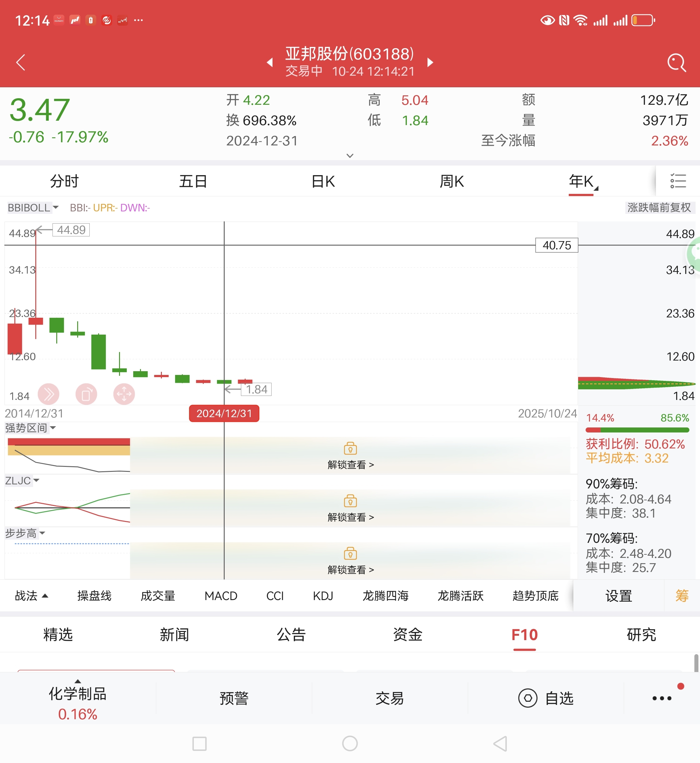Open the BBIBOLL indicator dropdown

[x=33, y=208]
